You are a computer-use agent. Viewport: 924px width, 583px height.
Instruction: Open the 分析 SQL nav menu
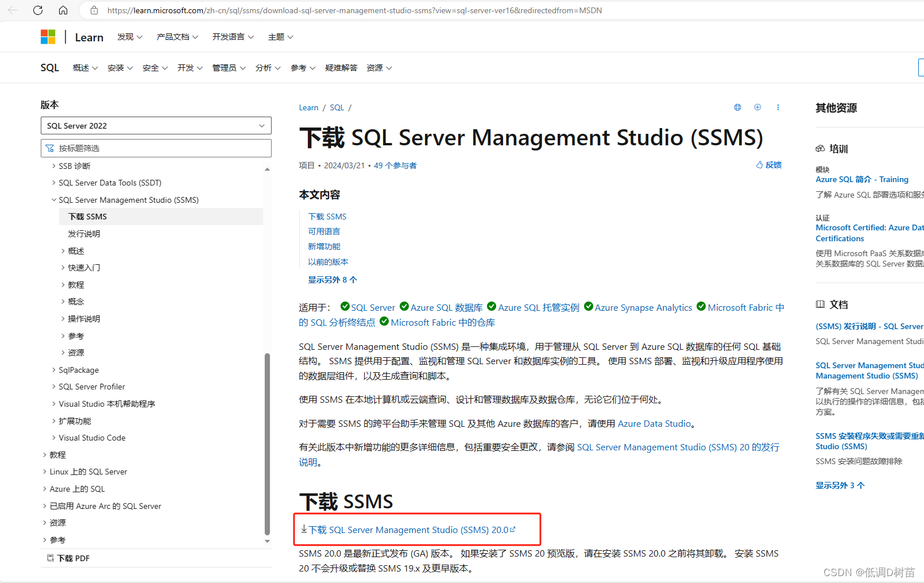point(268,68)
